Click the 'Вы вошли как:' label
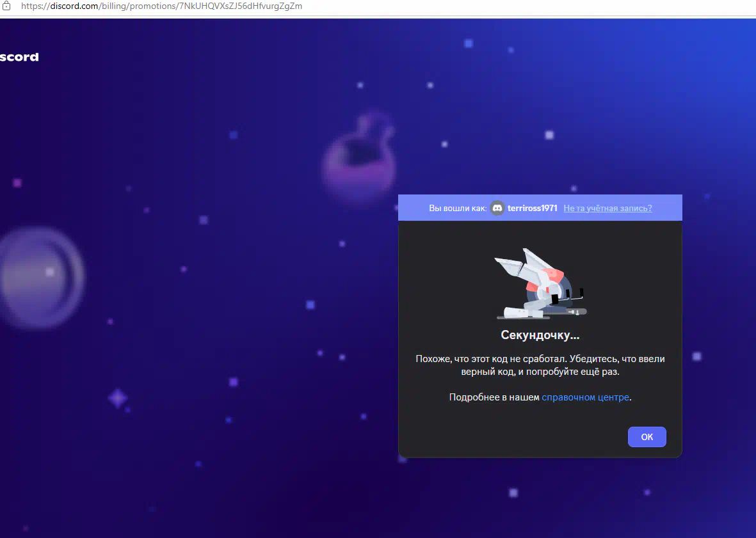This screenshot has width=756, height=538. (x=458, y=208)
